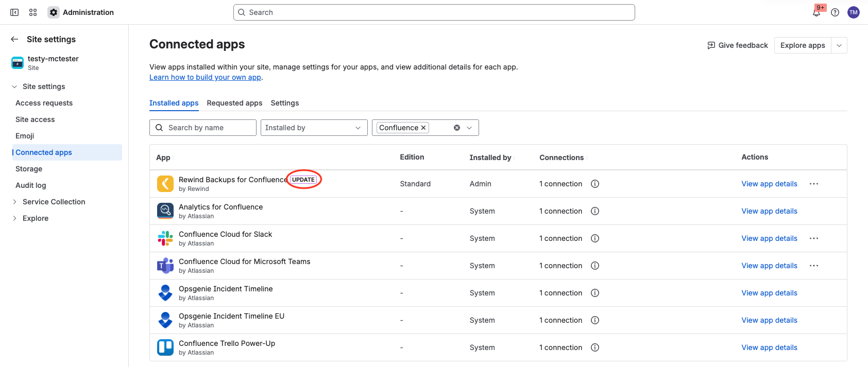Open more actions for Confluence Cloud for Slack
The width and height of the screenshot is (868, 367).
point(814,238)
